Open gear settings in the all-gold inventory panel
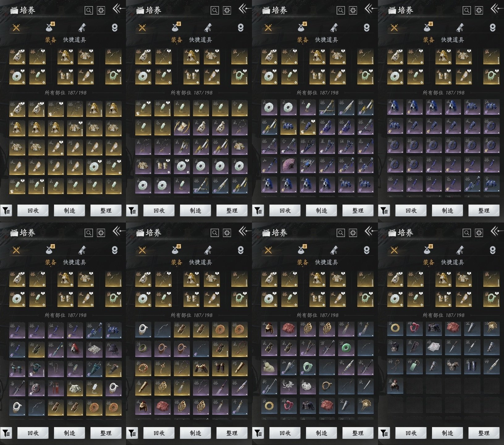Image resolution: width=504 pixels, height=445 pixels. pyautogui.click(x=101, y=11)
